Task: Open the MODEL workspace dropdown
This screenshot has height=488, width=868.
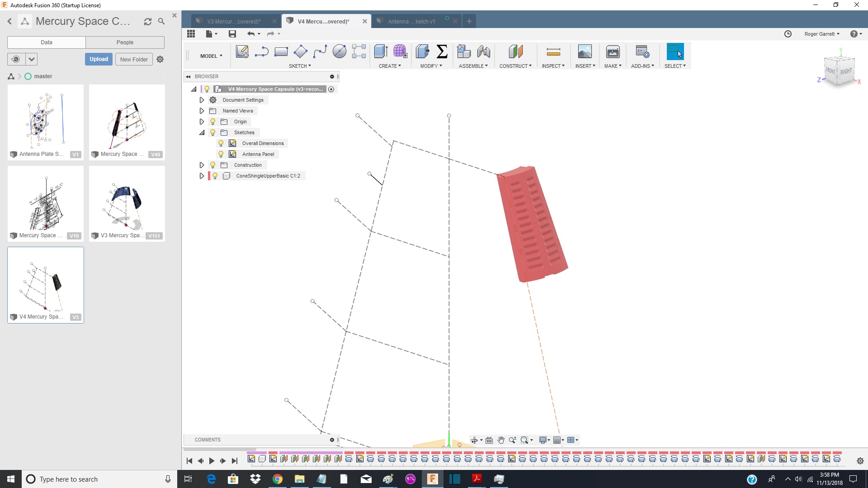Action: [x=211, y=56]
